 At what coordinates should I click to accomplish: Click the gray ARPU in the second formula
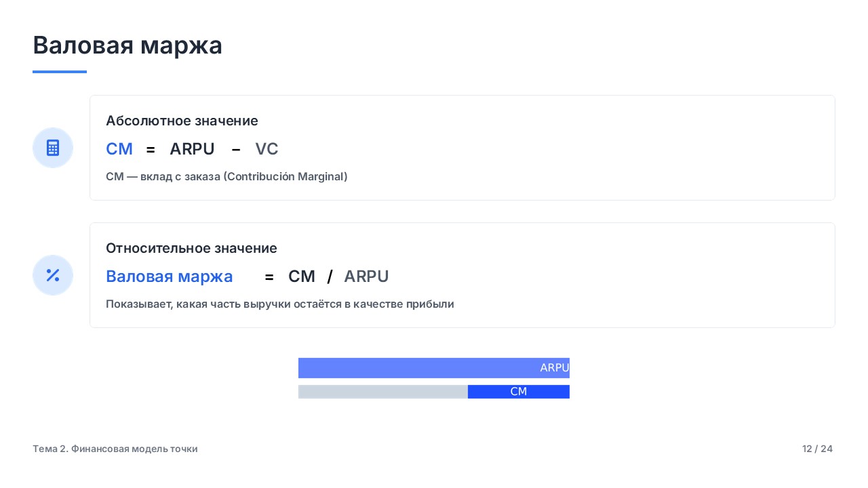click(366, 277)
